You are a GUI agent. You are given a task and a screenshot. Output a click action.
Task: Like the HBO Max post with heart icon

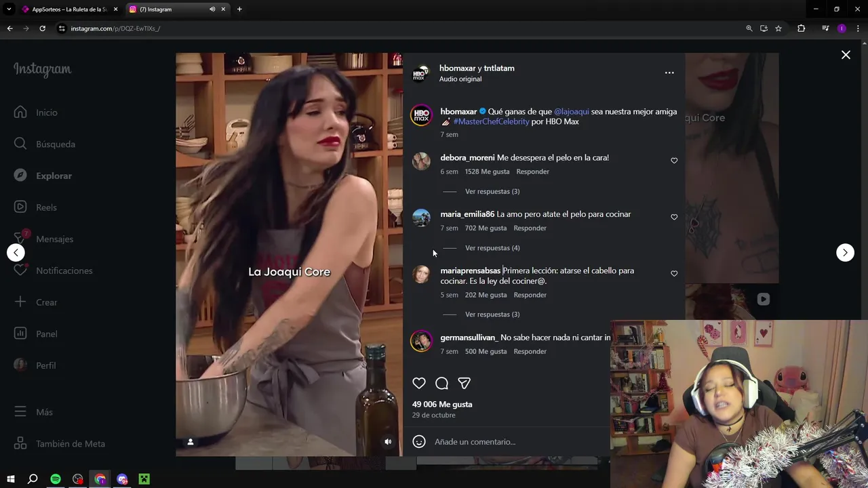[x=419, y=384]
